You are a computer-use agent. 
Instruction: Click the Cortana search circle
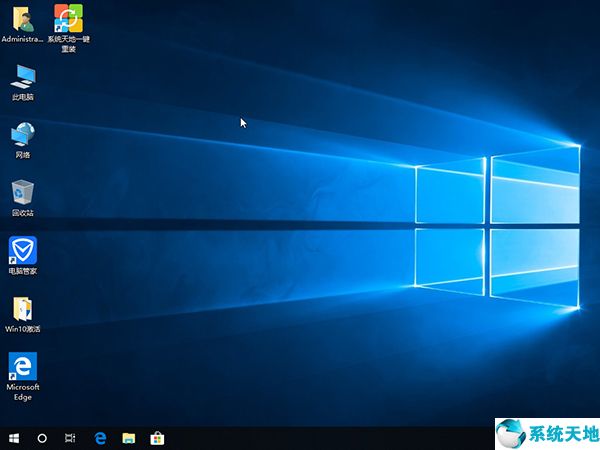click(42, 438)
